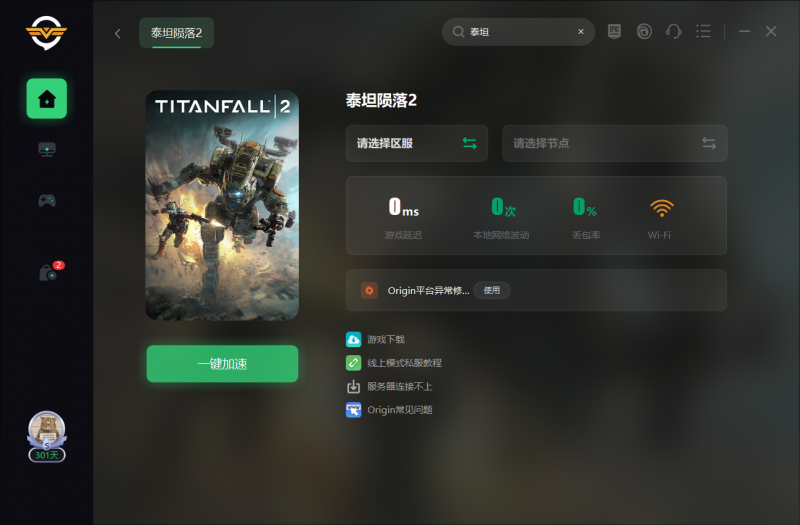
Task: Click the green swap arrows for region
Action: [x=469, y=143]
